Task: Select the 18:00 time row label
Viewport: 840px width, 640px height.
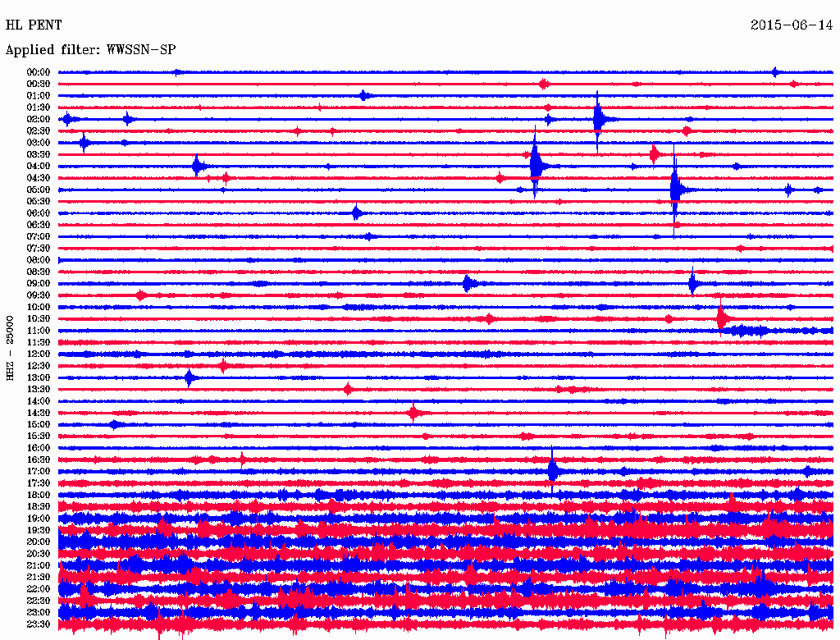Action: click(x=38, y=496)
